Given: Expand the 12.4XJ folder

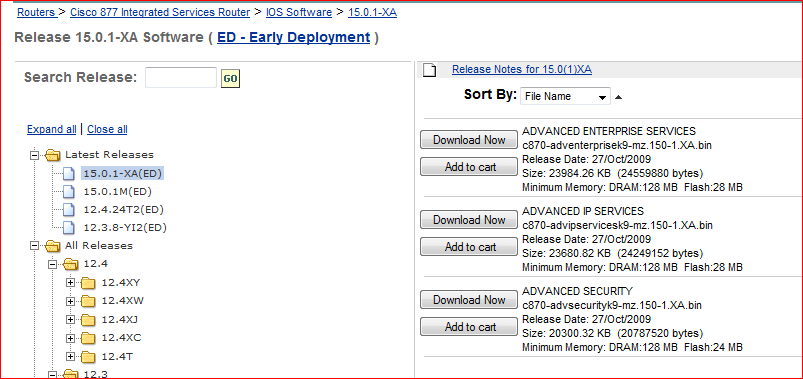Looking at the screenshot, I should click(71, 320).
